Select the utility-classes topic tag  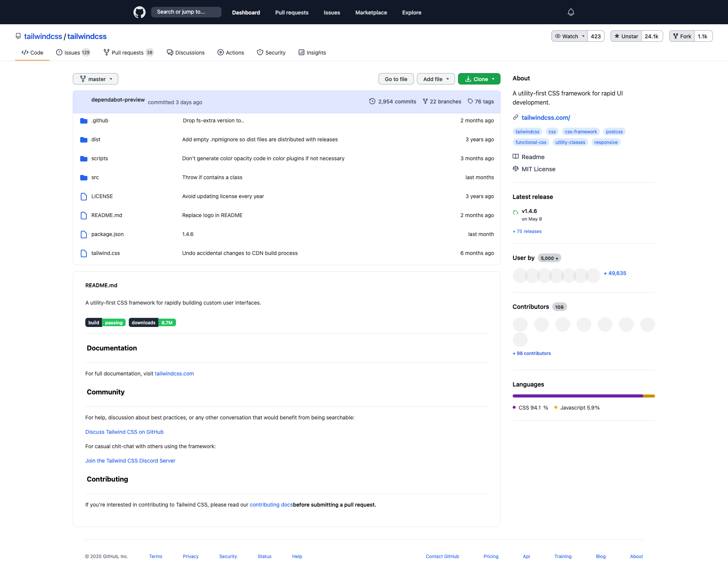pyautogui.click(x=570, y=142)
